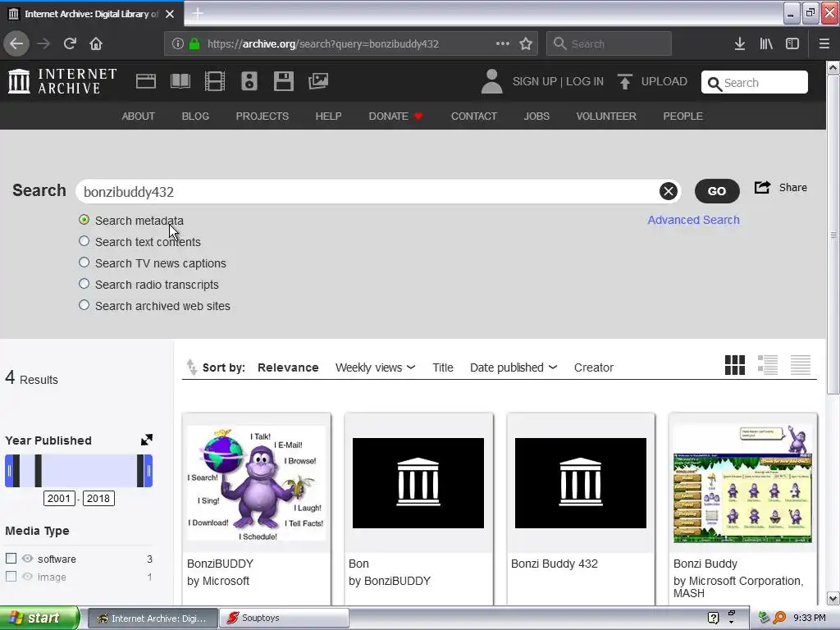Click the Firefox toolbar Search box

(609, 43)
